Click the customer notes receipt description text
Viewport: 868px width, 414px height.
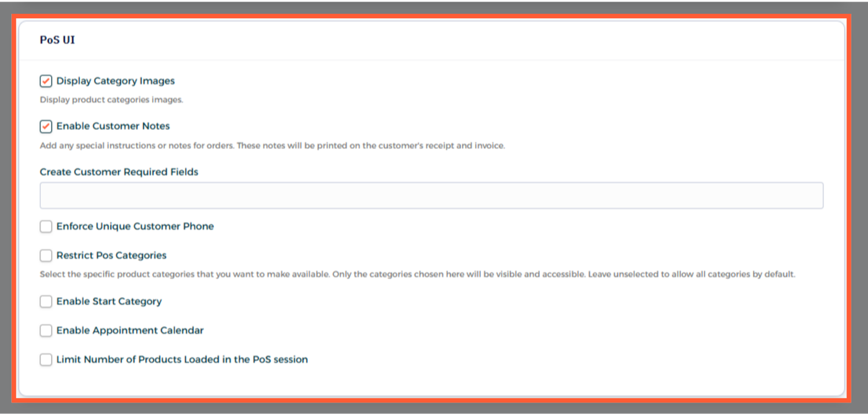272,146
